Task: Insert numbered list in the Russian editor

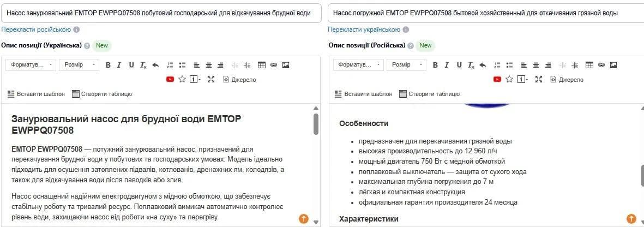Action: tap(497, 65)
